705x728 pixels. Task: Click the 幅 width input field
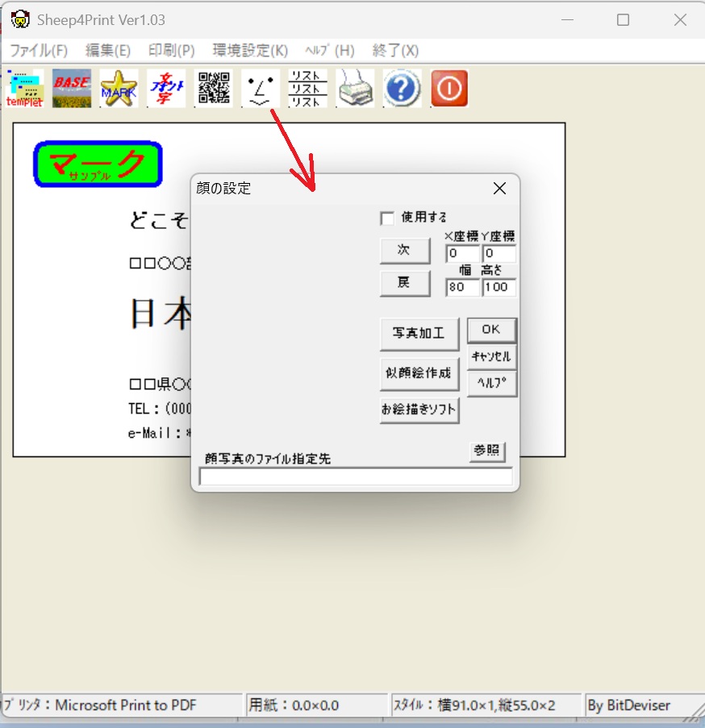pos(461,288)
